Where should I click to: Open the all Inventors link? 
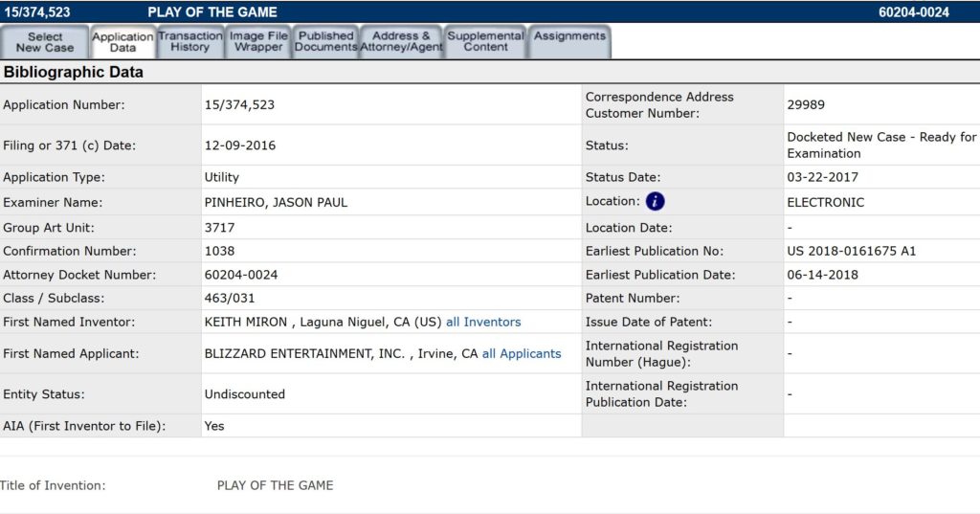(x=483, y=323)
